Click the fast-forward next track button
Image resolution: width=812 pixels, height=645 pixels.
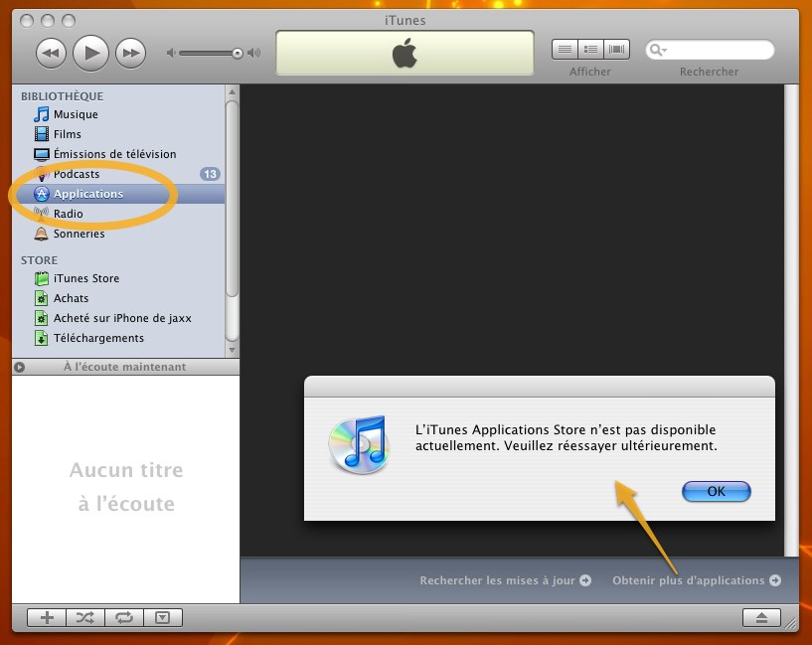(x=130, y=52)
